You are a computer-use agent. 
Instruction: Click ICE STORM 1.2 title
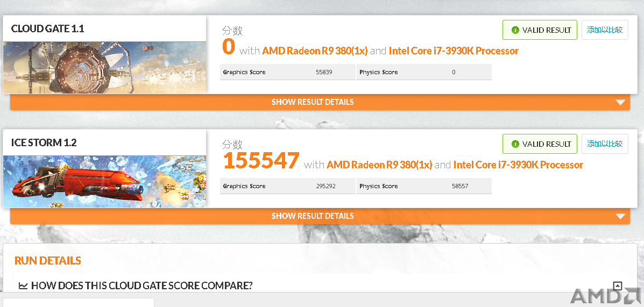click(x=44, y=143)
